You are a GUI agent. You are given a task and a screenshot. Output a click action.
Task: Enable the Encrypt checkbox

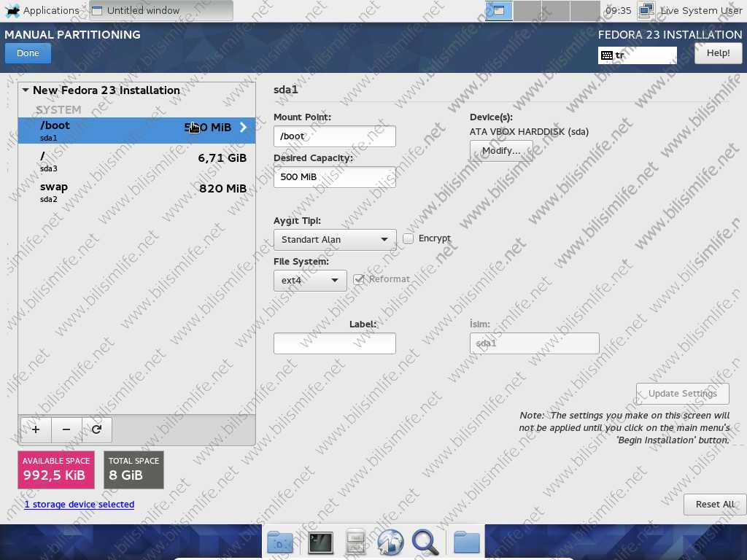point(409,238)
